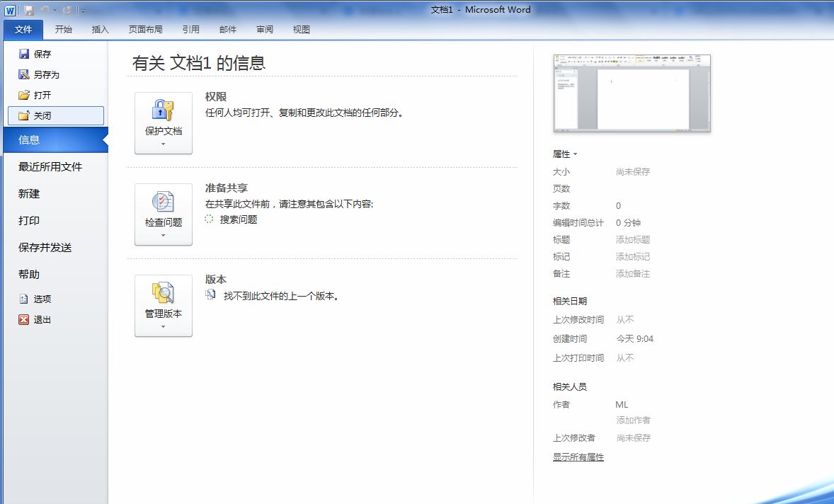Click the 选项 label in the sidebar

(42, 299)
